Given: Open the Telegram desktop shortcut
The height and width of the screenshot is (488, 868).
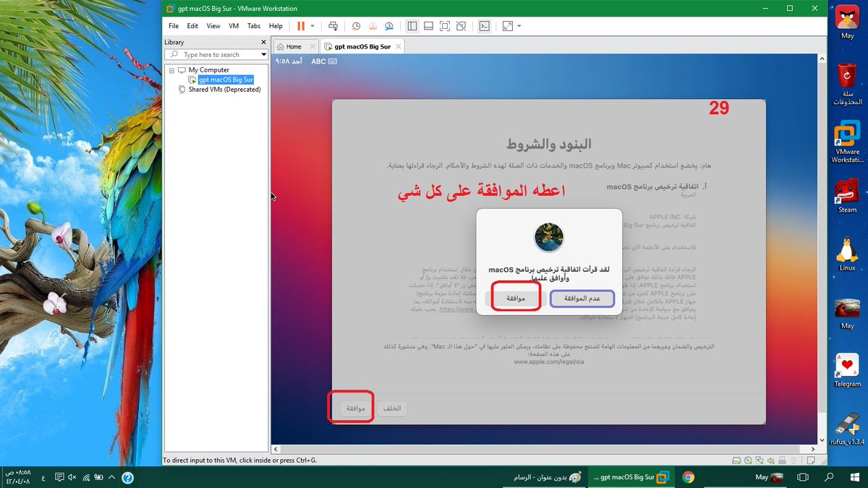Looking at the screenshot, I should click(847, 370).
